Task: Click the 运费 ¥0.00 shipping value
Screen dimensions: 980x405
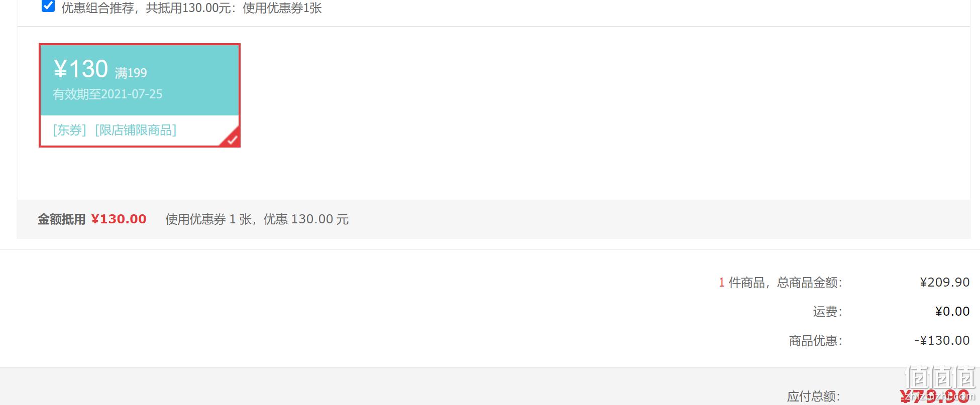Action: coord(952,312)
